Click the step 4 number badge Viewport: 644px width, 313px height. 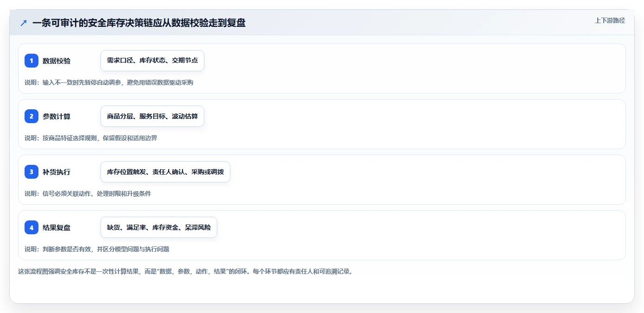tap(32, 227)
